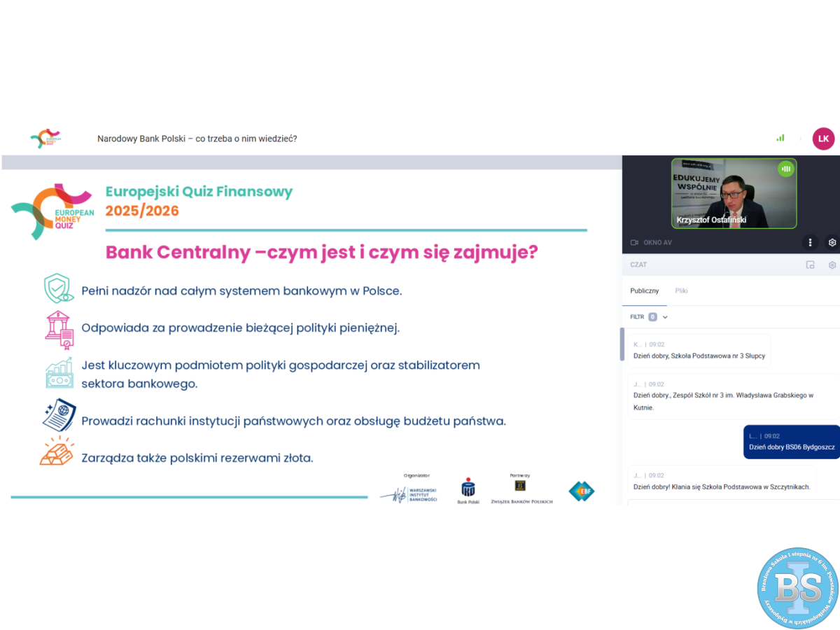Switch to the Pliki tab
Viewport: 840px width, 630px height.
coord(681,290)
